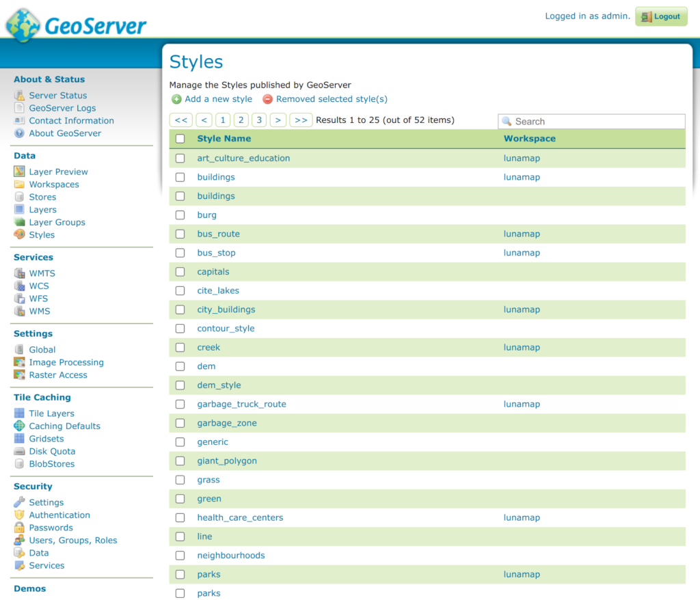Click the Logout button
Screen dimensions: 700x600
[661, 16]
